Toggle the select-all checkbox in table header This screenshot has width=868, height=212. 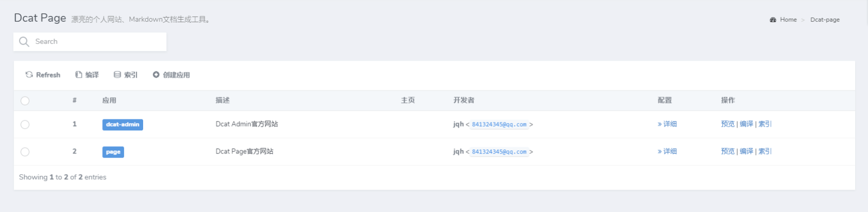click(x=25, y=101)
